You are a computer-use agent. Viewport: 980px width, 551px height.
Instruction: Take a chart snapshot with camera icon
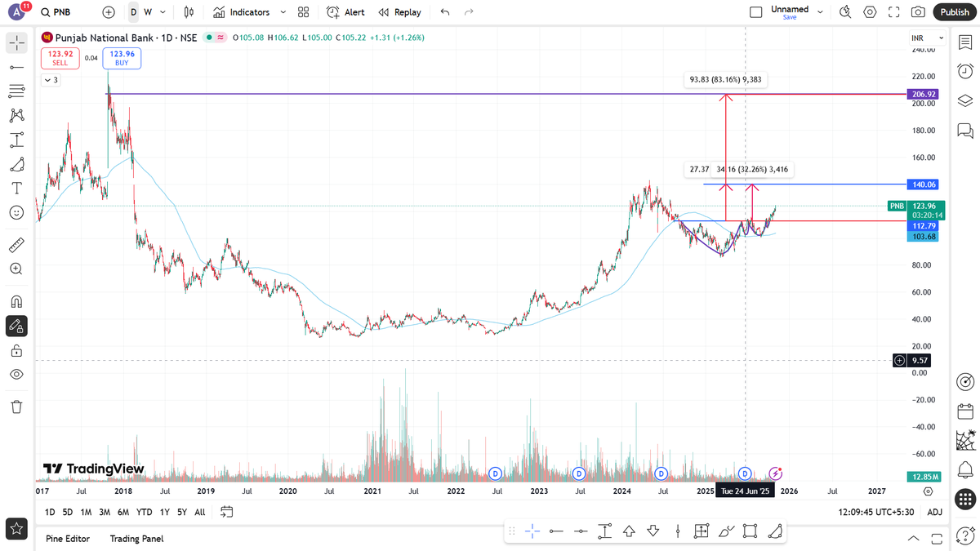coord(919,12)
